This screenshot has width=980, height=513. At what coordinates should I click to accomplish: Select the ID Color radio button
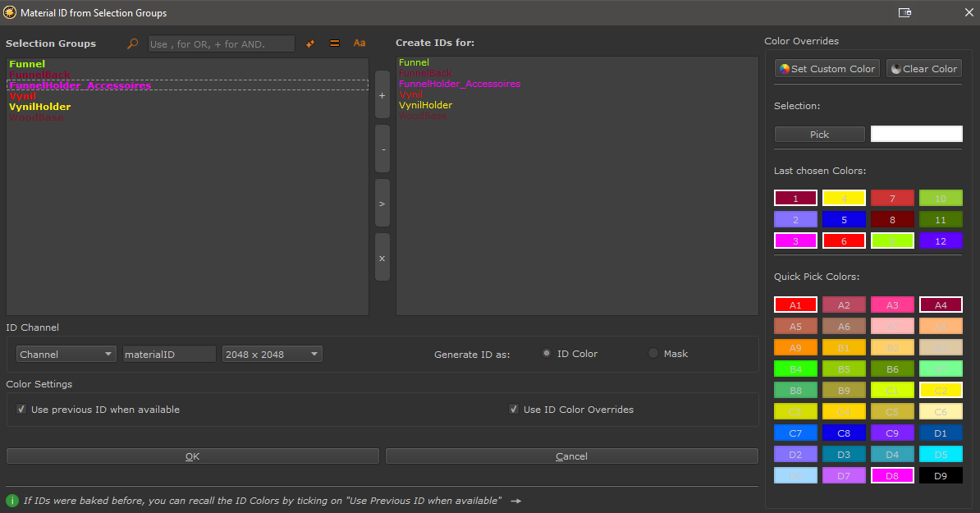pos(547,354)
